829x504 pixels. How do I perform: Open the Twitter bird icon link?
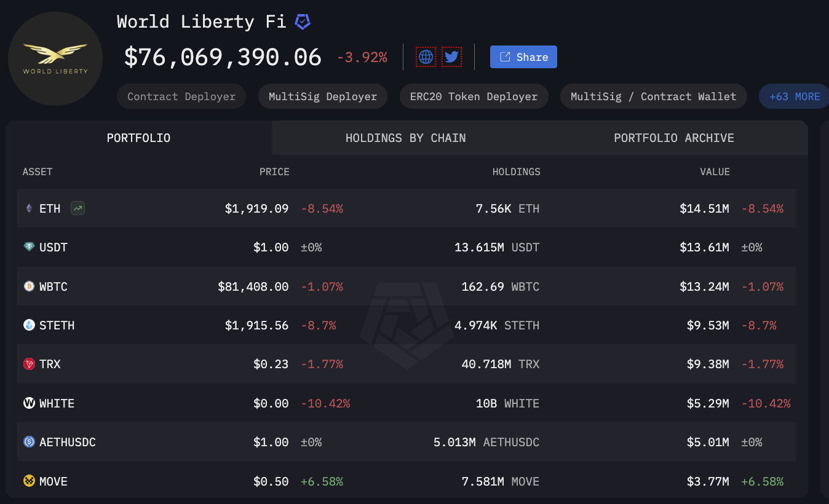[451, 57]
